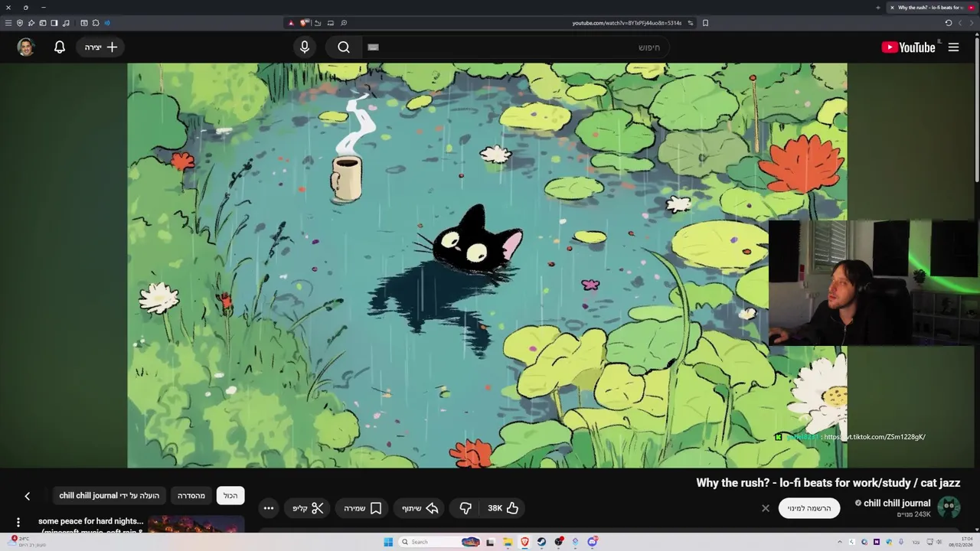Select the "Why the rush?" browser tab

[x=931, y=8]
